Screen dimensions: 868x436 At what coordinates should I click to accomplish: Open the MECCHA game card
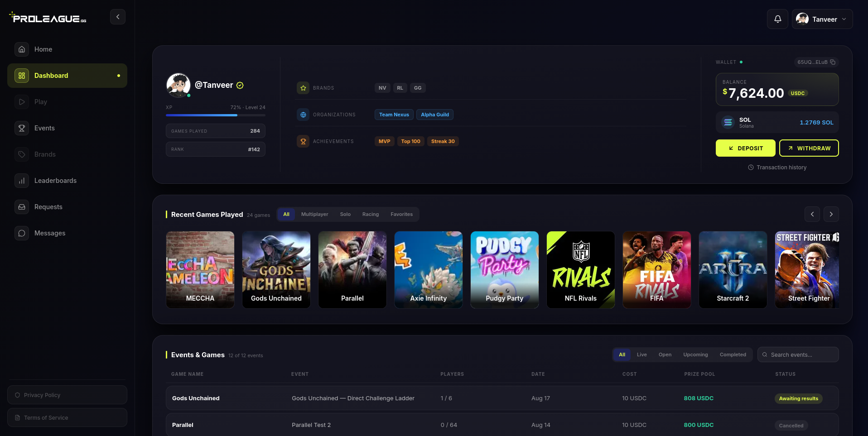click(x=200, y=270)
